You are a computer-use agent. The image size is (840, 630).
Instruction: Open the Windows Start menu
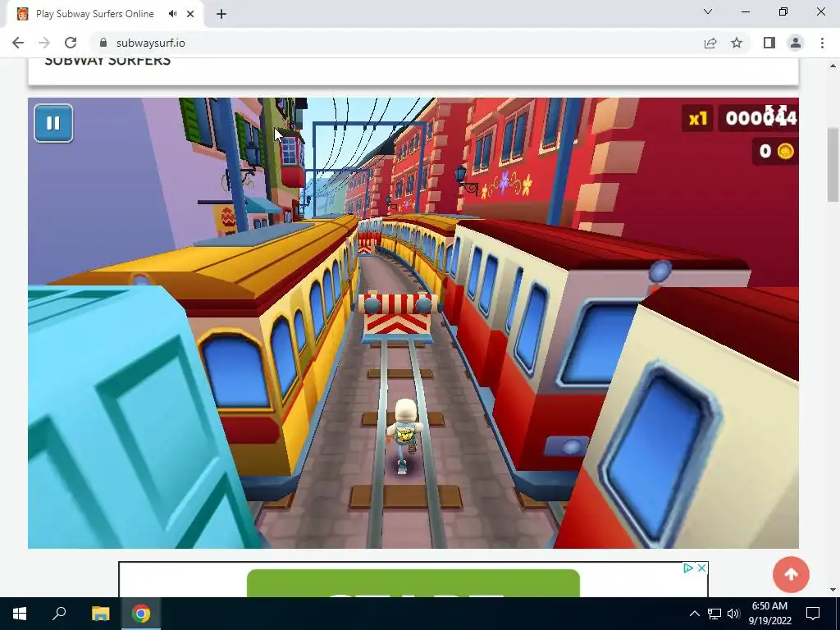pos(20,614)
